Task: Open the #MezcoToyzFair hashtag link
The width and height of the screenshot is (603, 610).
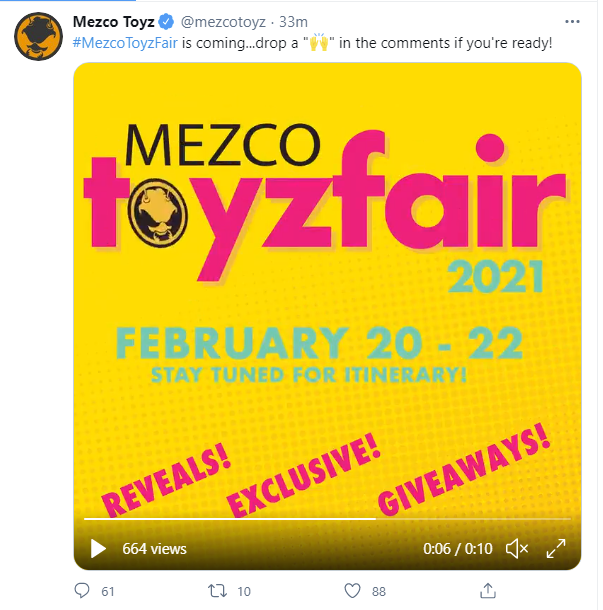Action: pos(125,43)
